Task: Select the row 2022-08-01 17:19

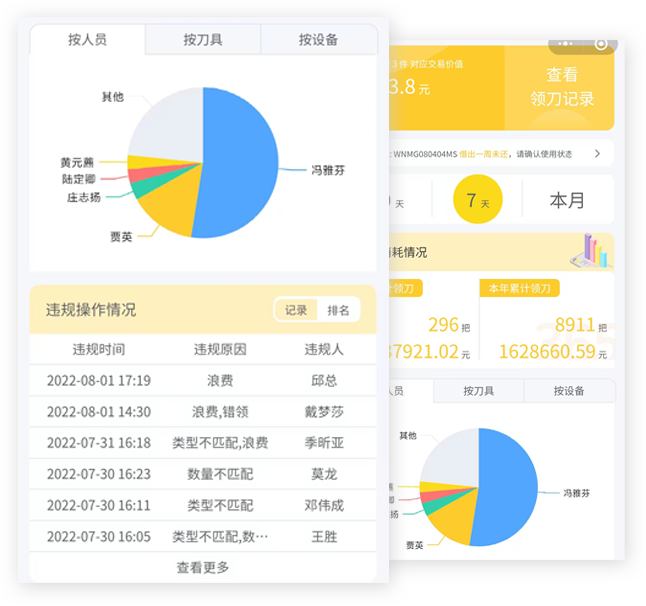Action: [203, 380]
